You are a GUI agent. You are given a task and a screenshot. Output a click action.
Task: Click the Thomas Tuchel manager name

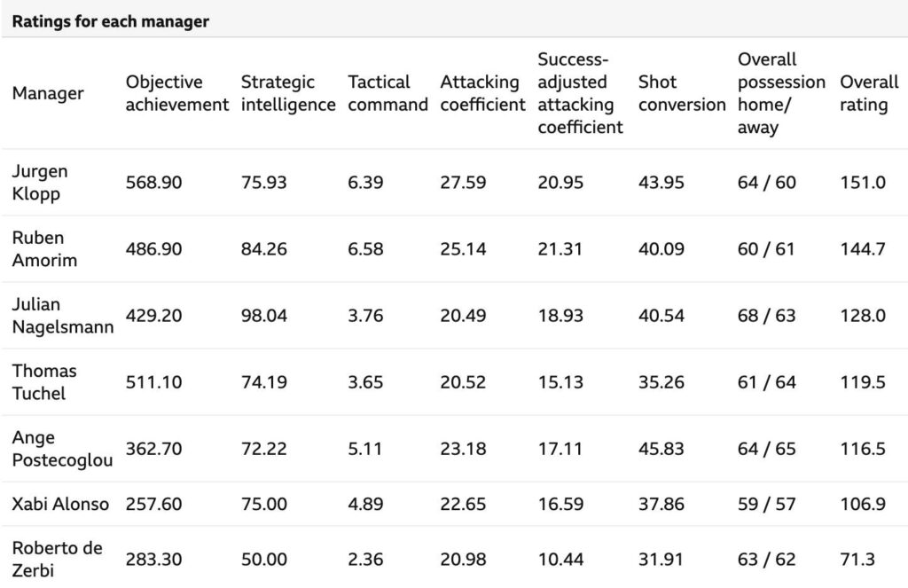pos(44,382)
